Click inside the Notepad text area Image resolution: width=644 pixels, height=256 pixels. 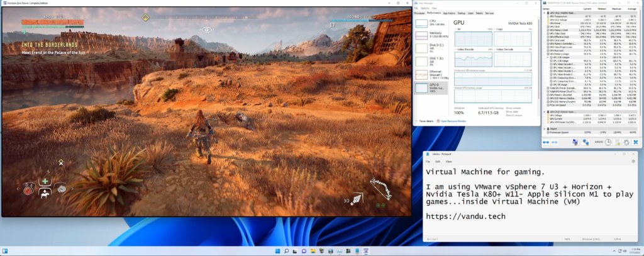point(530,201)
